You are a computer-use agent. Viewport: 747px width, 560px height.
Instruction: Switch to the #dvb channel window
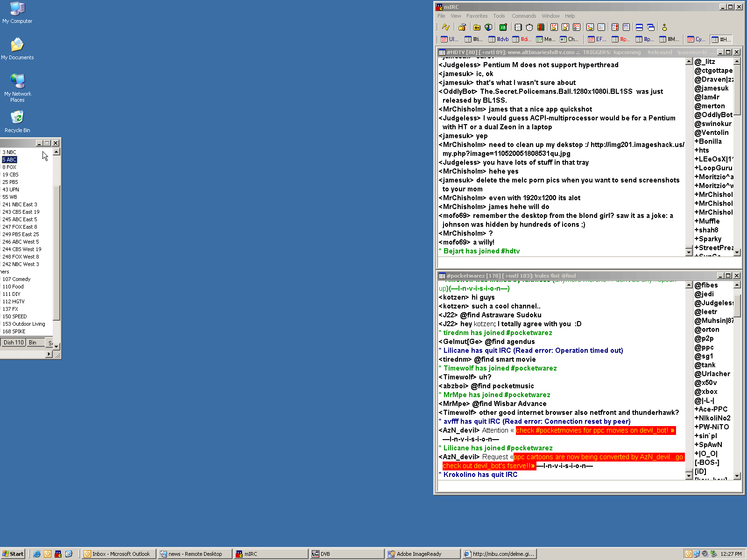(x=499, y=39)
